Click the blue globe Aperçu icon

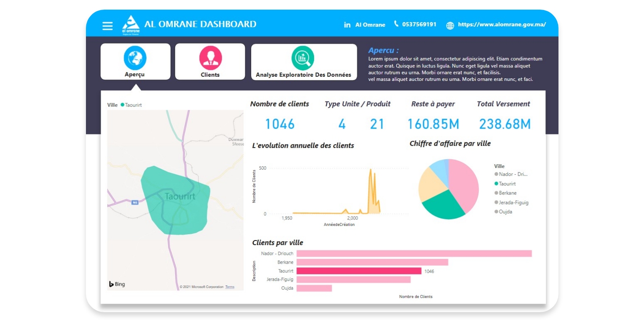(135, 58)
